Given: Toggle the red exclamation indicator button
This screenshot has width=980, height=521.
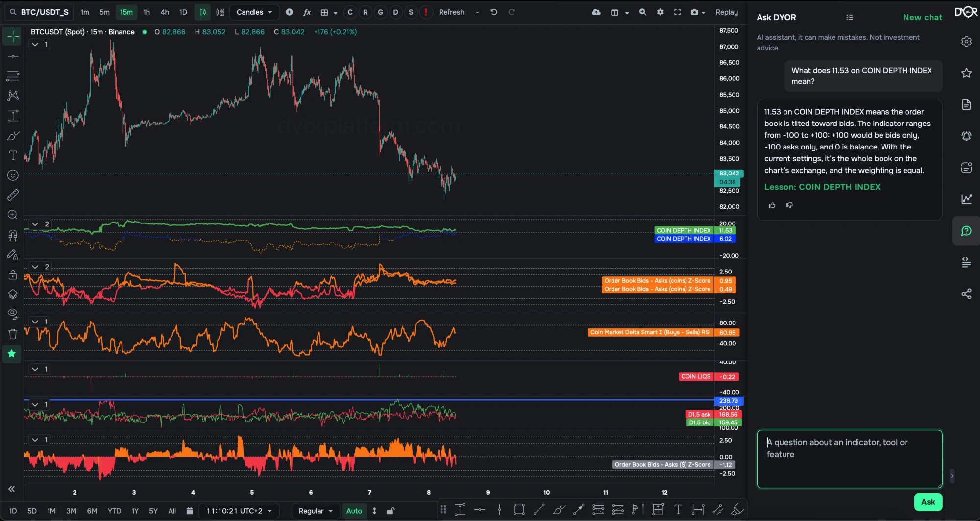Looking at the screenshot, I should [426, 12].
